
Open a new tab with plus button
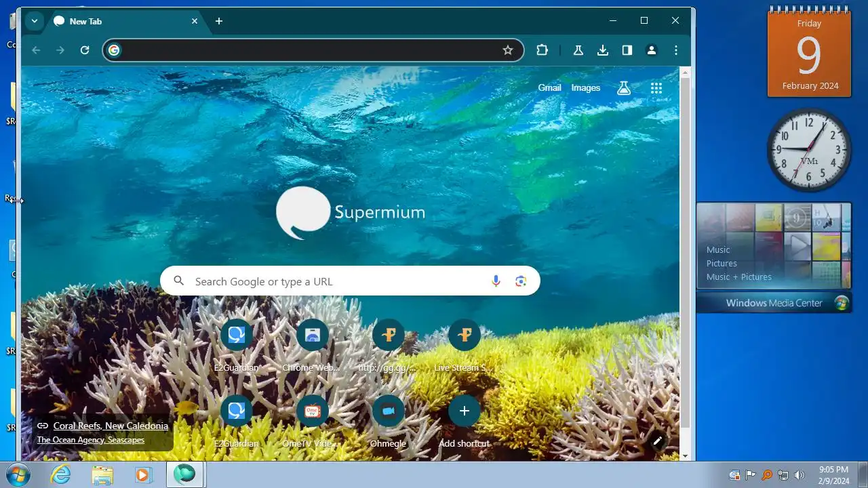[218, 21]
